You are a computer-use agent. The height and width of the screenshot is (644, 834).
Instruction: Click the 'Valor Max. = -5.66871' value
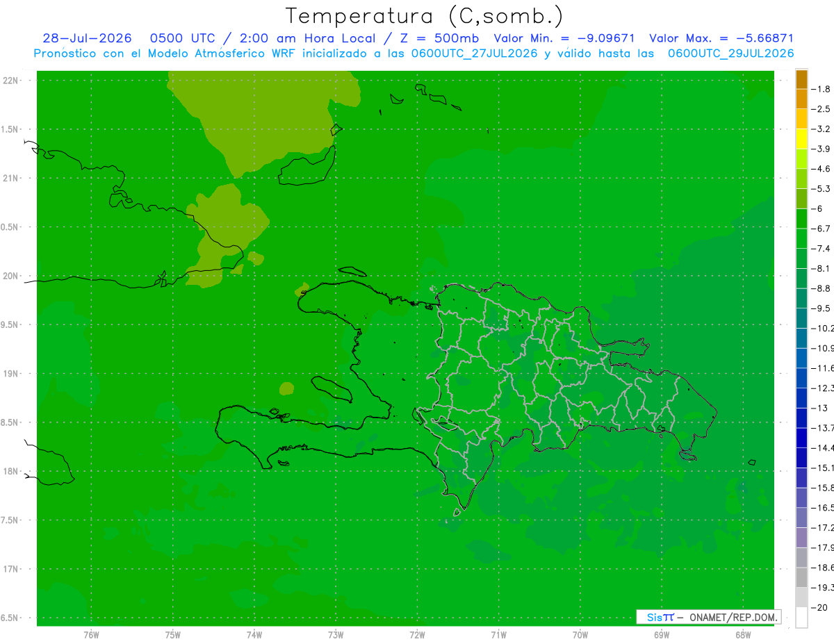pyautogui.click(x=721, y=38)
